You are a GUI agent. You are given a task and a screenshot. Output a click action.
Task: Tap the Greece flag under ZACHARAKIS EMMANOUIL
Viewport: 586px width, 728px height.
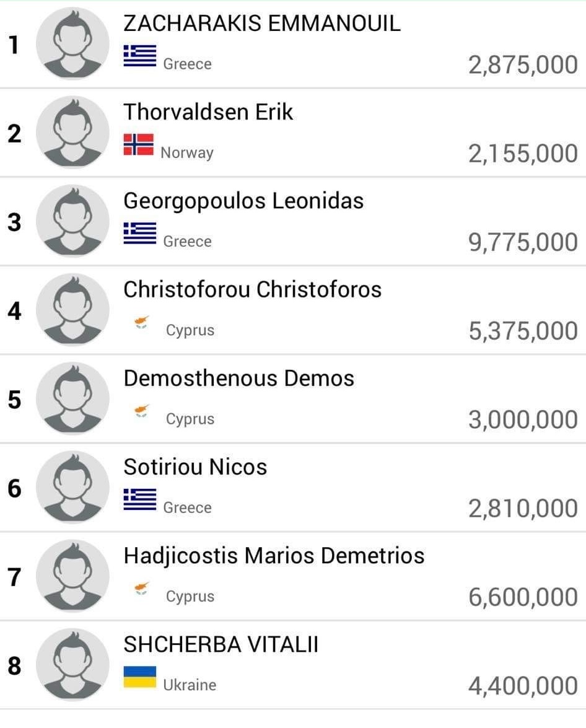pos(140,56)
